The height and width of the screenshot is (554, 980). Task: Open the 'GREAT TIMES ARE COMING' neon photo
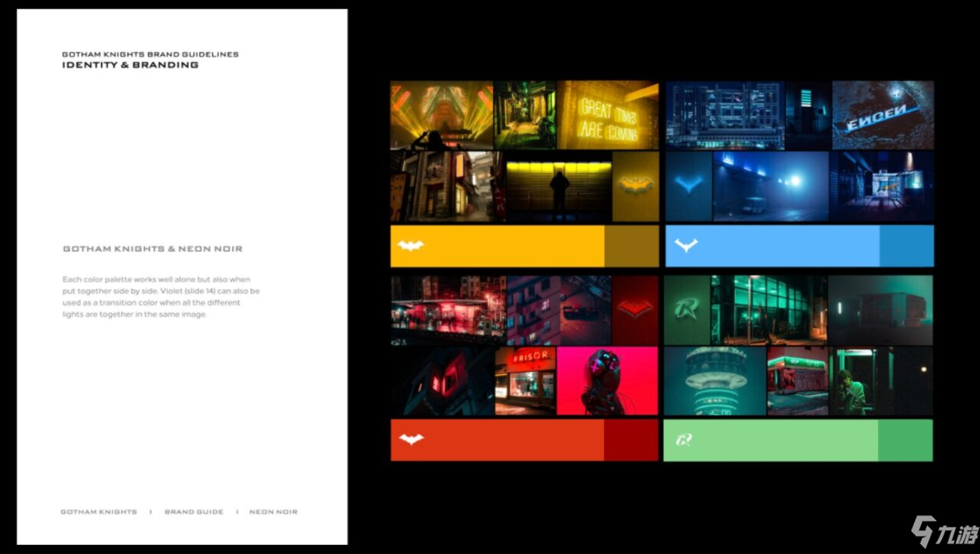pos(608,115)
